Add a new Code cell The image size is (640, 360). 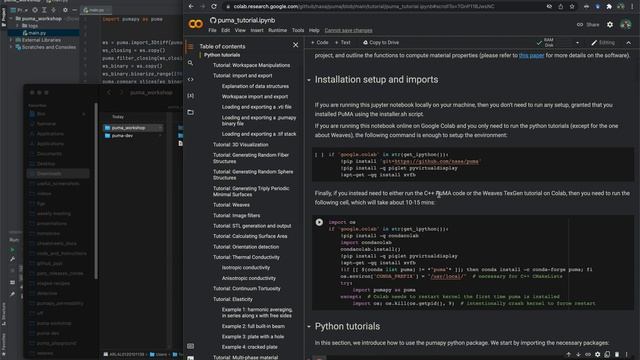click(x=320, y=42)
